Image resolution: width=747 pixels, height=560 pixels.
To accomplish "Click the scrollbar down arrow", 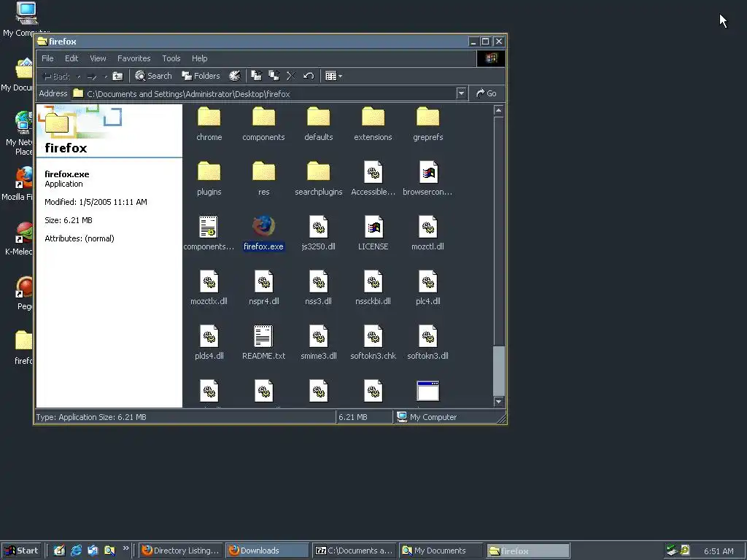I will (x=498, y=402).
